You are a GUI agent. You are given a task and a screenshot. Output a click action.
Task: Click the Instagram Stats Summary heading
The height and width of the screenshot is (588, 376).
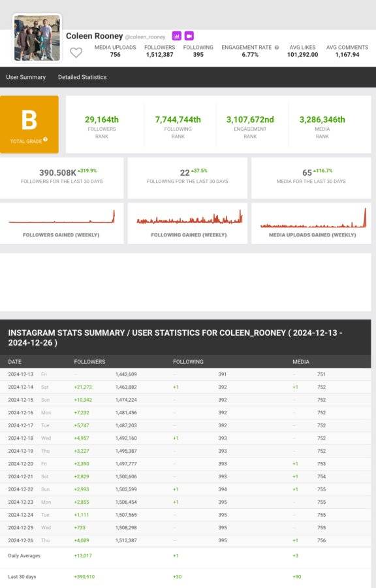(175, 338)
